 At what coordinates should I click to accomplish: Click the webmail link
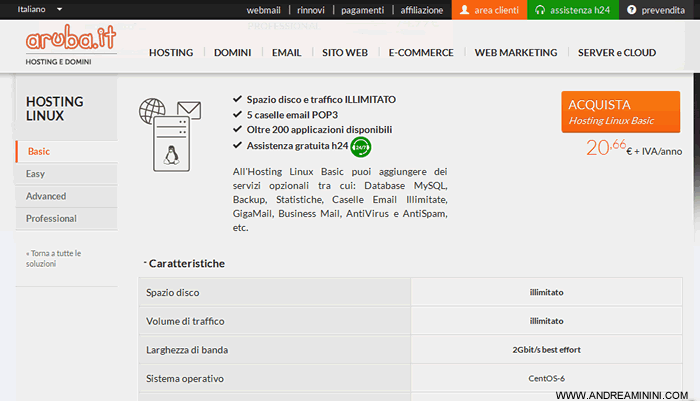pyautogui.click(x=264, y=10)
